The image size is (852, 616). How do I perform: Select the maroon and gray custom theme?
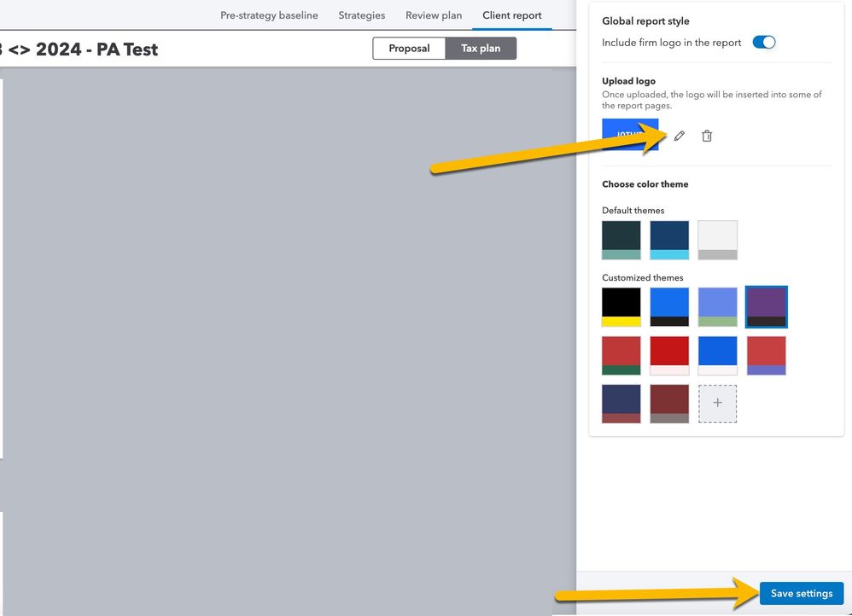pos(668,404)
